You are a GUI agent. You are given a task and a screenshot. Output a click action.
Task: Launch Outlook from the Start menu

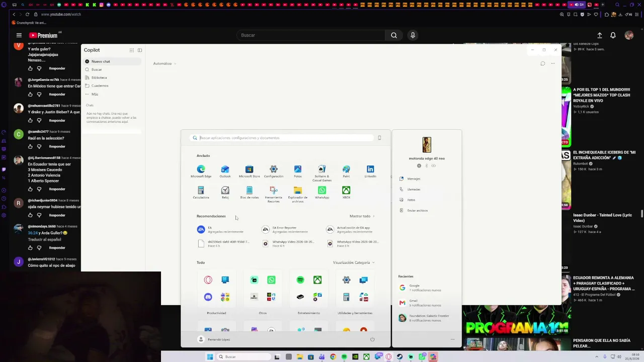click(x=225, y=171)
